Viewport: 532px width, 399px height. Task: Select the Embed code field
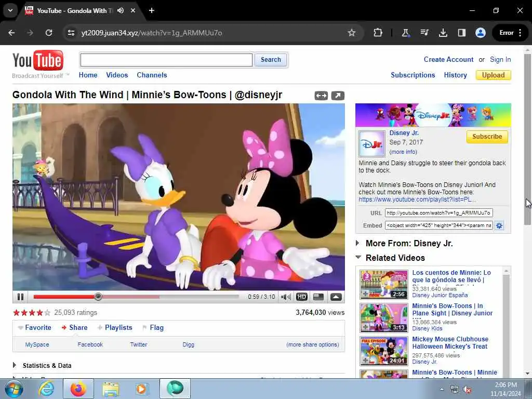438,225
